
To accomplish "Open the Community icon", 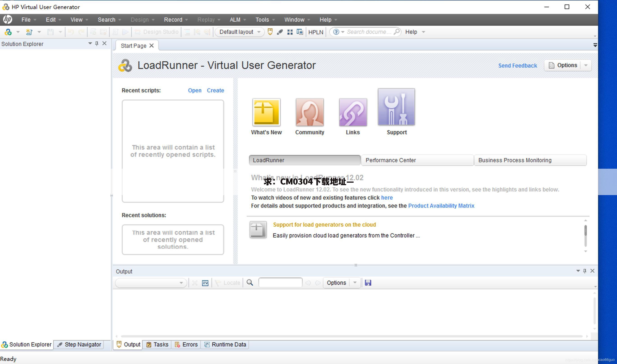I will click(x=310, y=112).
